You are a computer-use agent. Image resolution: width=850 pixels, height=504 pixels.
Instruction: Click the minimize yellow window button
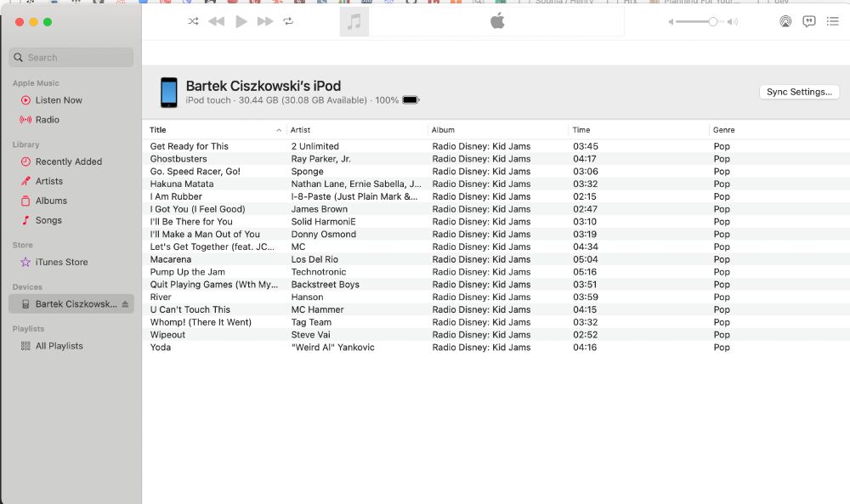[x=34, y=22]
